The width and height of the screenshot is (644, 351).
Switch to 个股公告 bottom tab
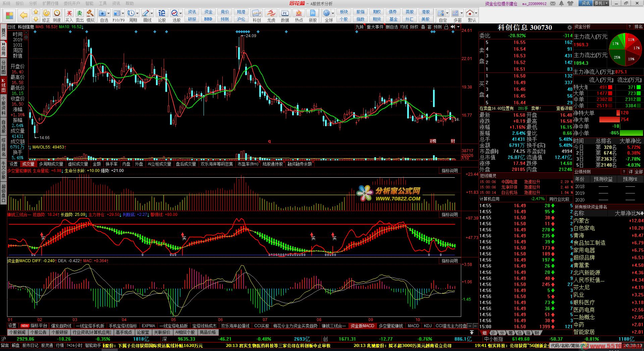tap(38, 332)
